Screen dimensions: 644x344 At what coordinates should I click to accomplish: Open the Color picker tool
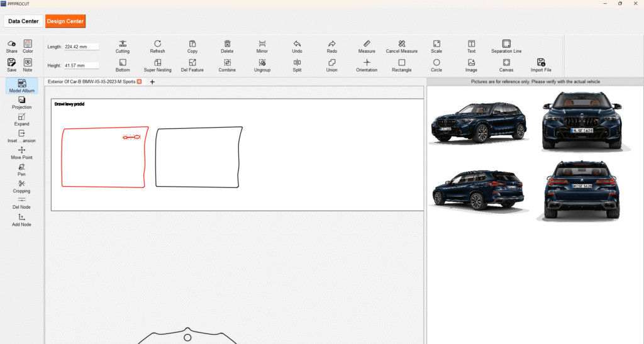(x=28, y=43)
